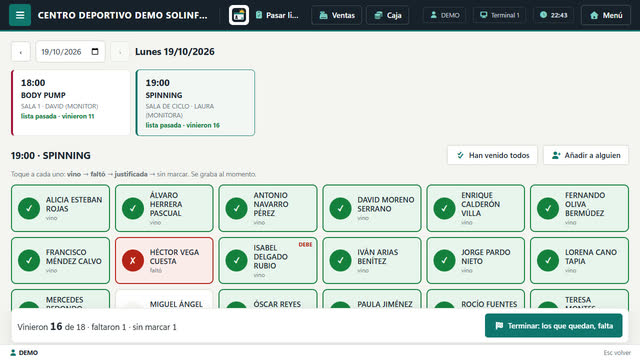Toggle attendance for Alicia Esteban Rojas

click(x=60, y=208)
